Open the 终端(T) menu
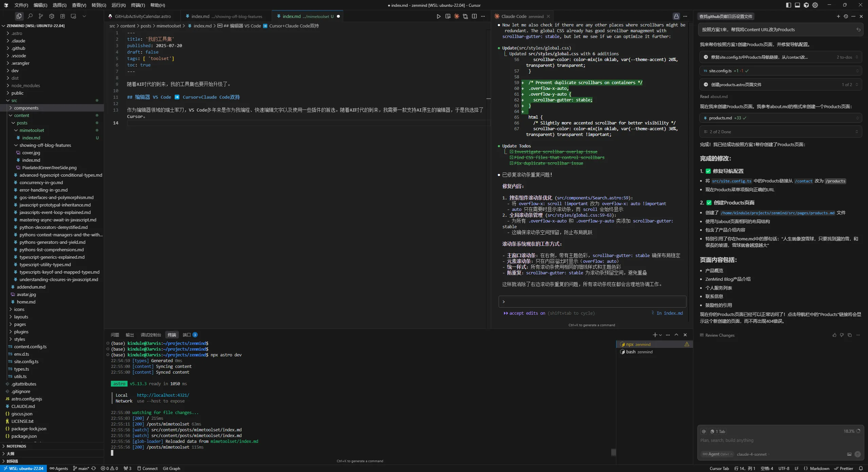The height and width of the screenshot is (472, 868). tap(138, 5)
